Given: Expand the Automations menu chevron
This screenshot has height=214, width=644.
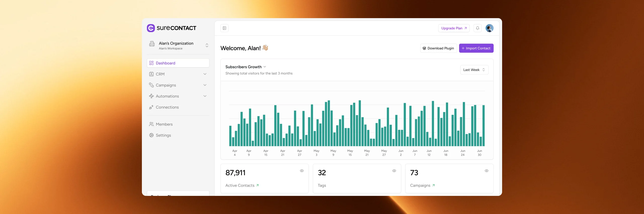Looking at the screenshot, I should (205, 96).
